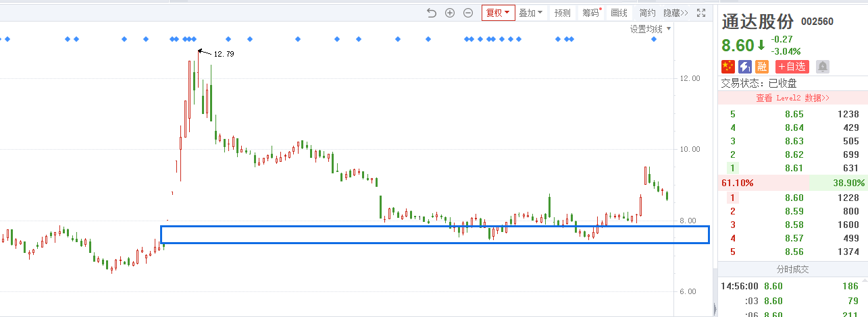Click sell level 5 price 8.65
The height and width of the screenshot is (317, 868).
coord(794,114)
